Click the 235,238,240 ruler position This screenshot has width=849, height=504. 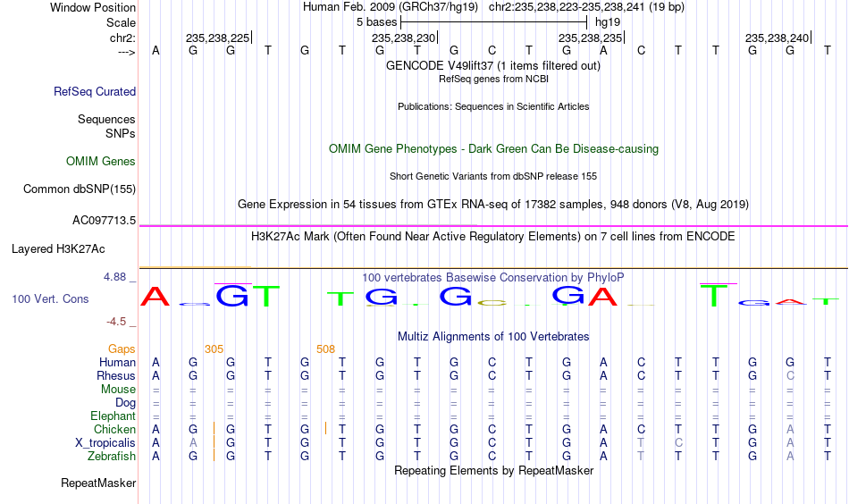tap(778, 38)
